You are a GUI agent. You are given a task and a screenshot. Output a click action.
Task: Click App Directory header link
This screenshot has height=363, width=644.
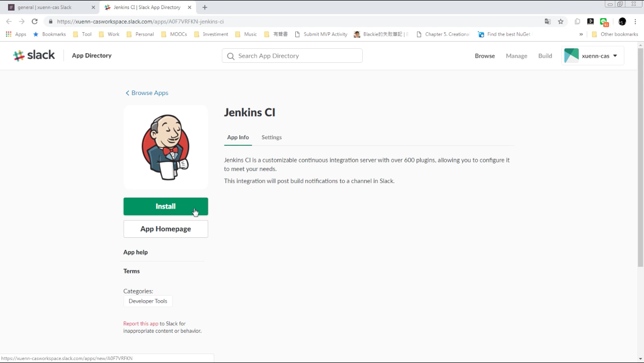pyautogui.click(x=92, y=55)
